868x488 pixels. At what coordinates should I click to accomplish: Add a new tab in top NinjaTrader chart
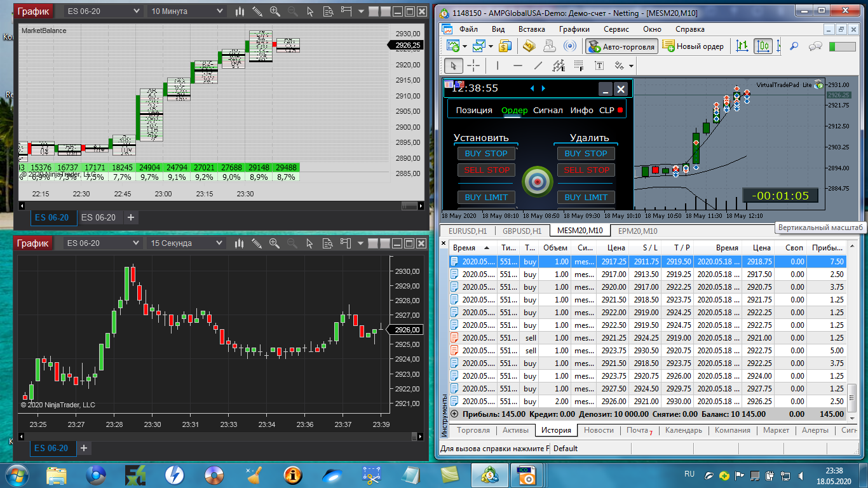131,217
